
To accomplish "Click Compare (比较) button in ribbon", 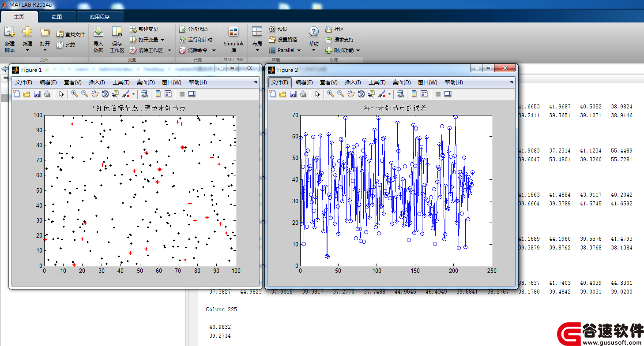I will point(66,45).
